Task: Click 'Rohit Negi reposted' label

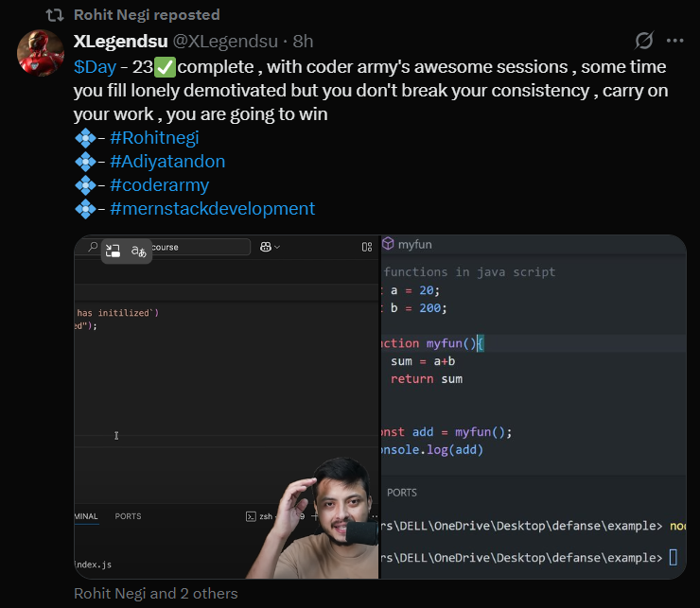Action: [147, 15]
